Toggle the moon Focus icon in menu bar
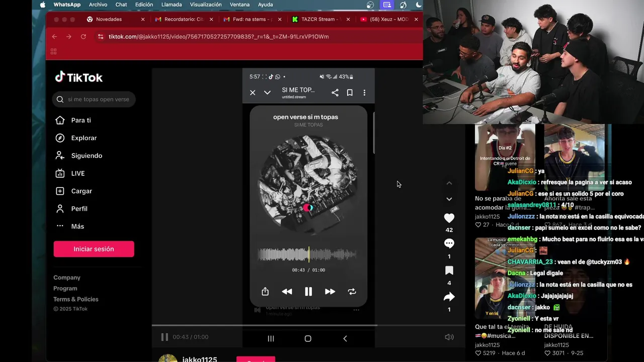The height and width of the screenshot is (362, 644). [419, 5]
